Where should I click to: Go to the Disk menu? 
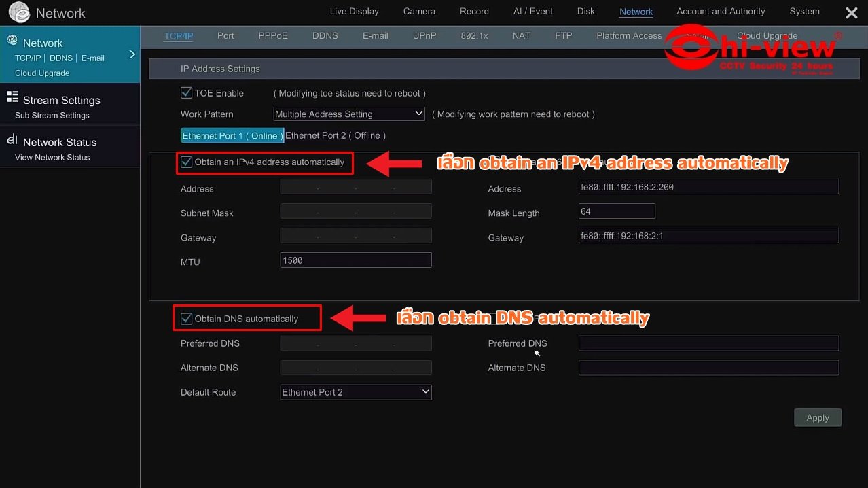[x=585, y=12]
